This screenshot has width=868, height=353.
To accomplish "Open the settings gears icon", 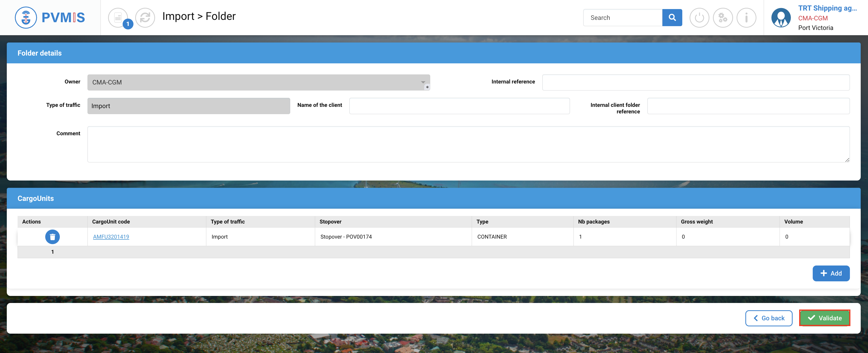I will click(722, 18).
